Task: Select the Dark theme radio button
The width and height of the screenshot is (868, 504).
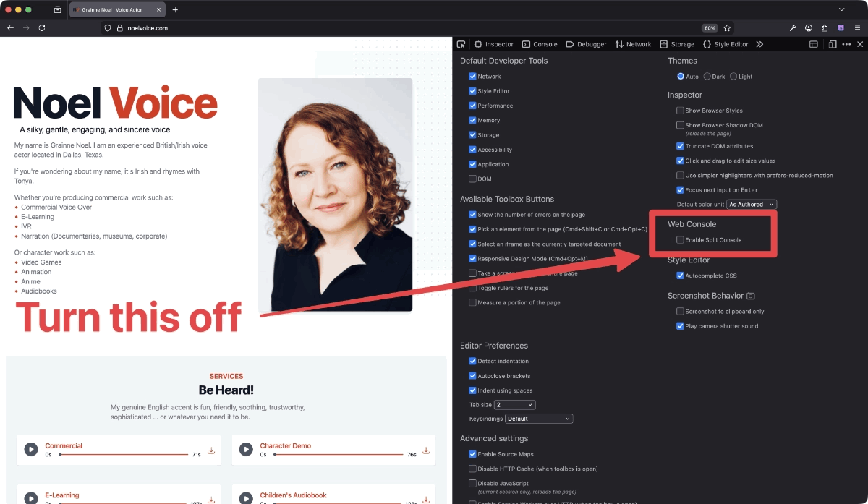Action: tap(708, 76)
